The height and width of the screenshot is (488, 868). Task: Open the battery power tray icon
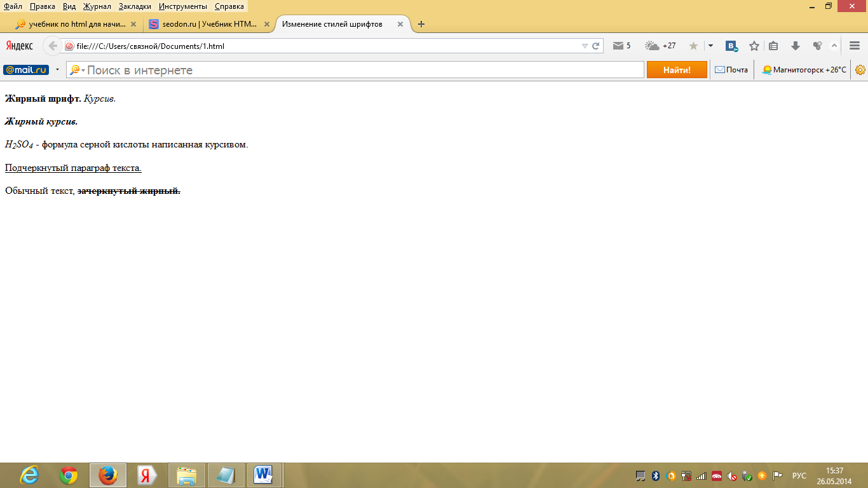pos(686,476)
